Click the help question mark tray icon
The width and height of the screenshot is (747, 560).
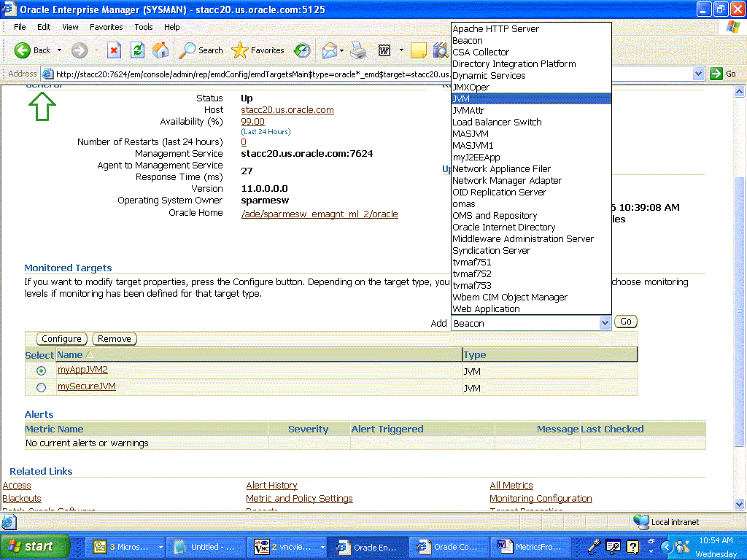(632, 547)
